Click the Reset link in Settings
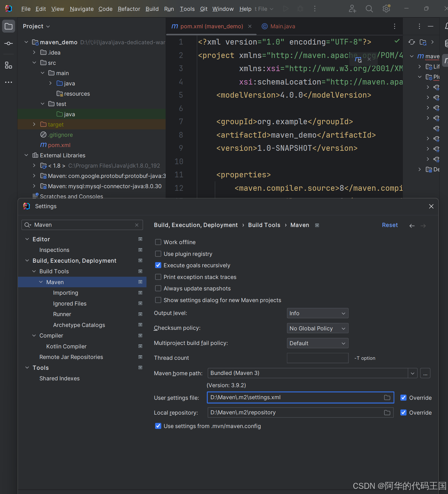 click(x=390, y=225)
